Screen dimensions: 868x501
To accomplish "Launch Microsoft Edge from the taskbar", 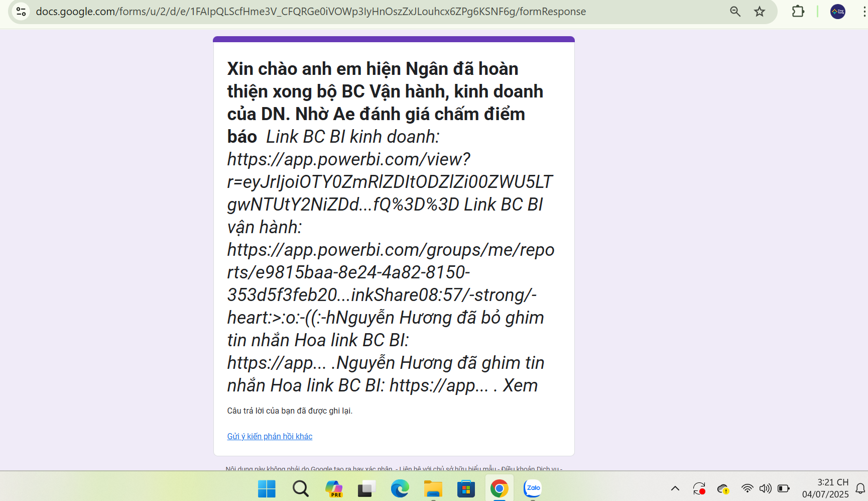I will pyautogui.click(x=400, y=488).
